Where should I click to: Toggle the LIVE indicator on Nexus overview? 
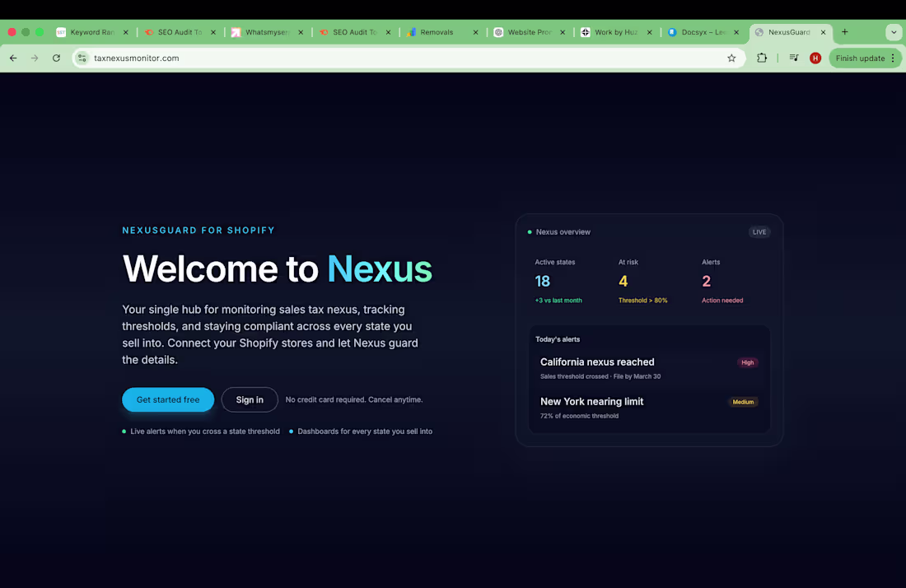coord(759,232)
